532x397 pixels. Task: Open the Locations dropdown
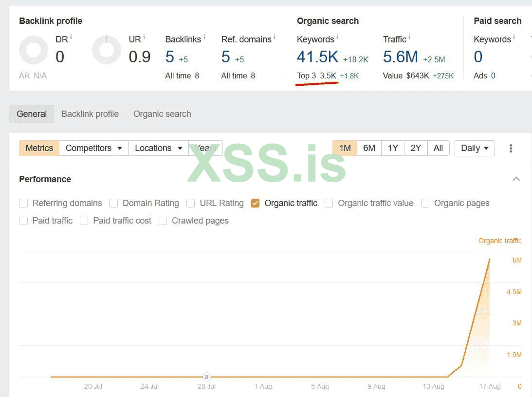(159, 148)
